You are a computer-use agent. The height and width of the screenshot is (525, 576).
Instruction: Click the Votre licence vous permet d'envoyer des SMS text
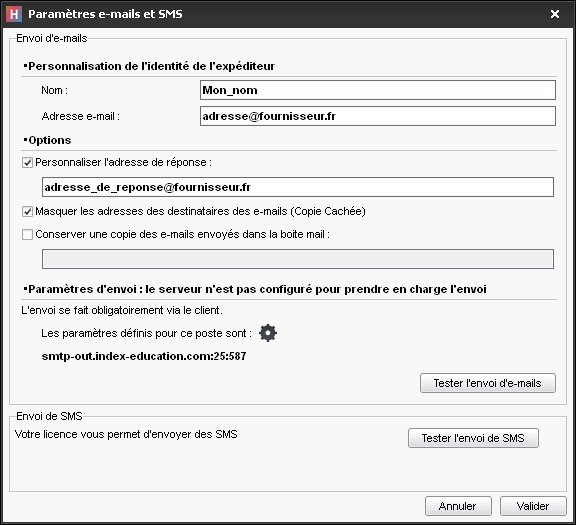click(x=126, y=434)
